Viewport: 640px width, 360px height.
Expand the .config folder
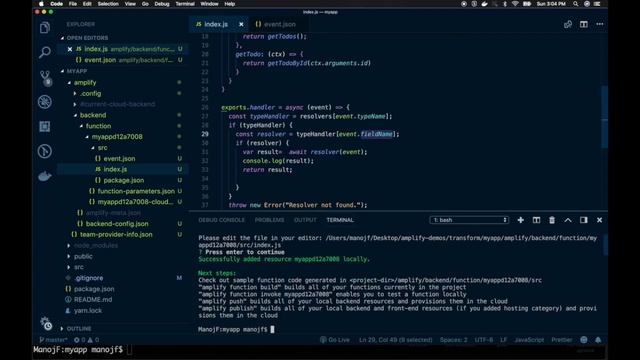coord(90,93)
